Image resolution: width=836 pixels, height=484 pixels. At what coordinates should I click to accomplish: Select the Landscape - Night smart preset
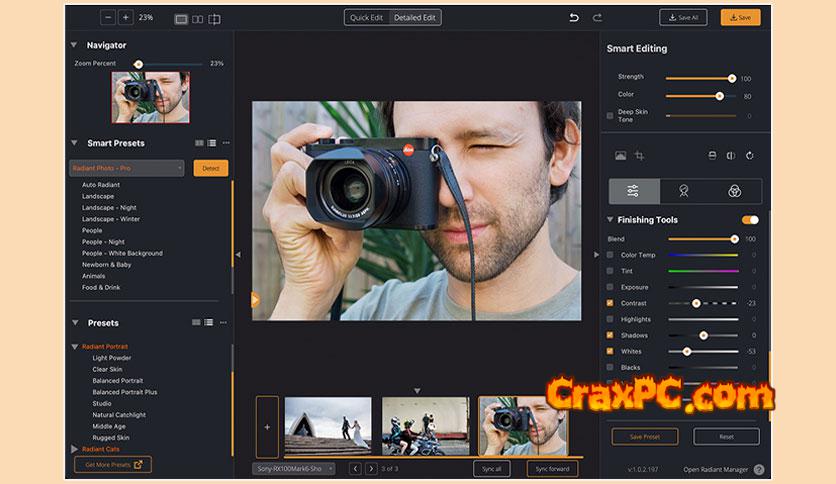tap(110, 207)
